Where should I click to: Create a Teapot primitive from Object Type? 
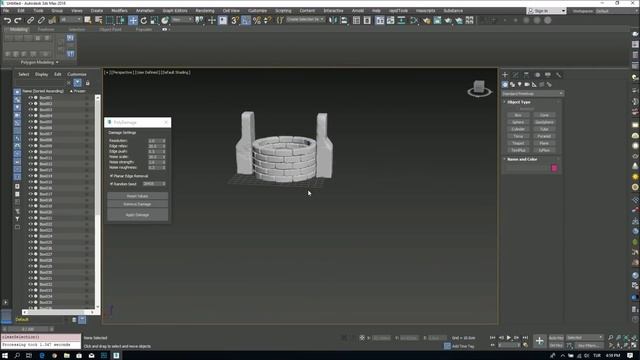pos(518,143)
